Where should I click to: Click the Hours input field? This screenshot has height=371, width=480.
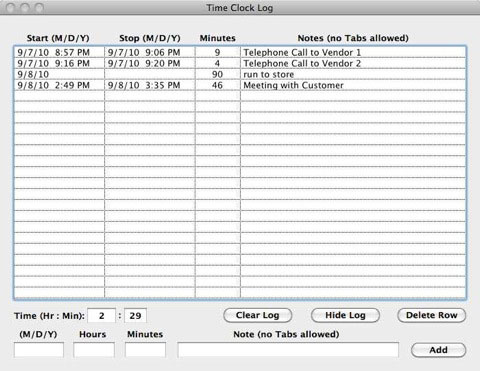click(x=94, y=350)
